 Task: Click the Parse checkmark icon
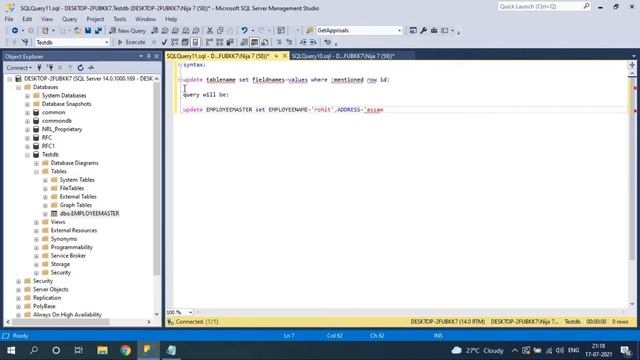[x=164, y=42]
